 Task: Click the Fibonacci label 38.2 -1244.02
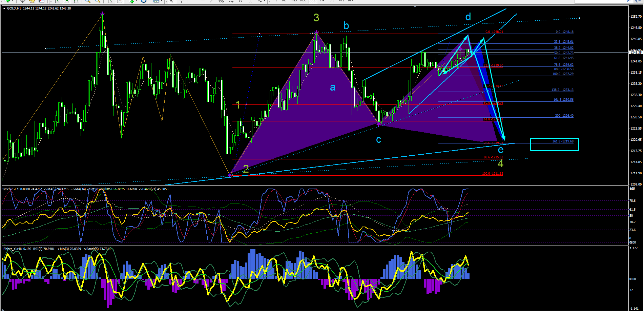(x=564, y=48)
